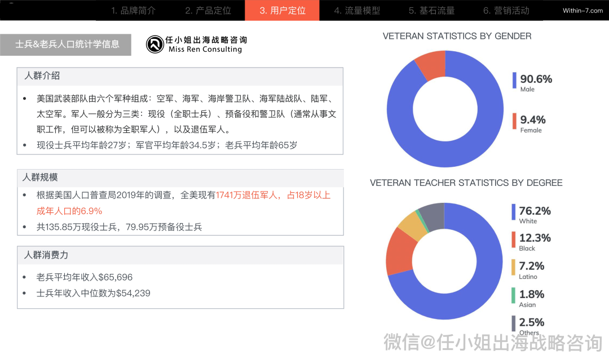Go to the 流量模型 tab
Image resolution: width=609 pixels, height=364 pixels.
coord(356,11)
